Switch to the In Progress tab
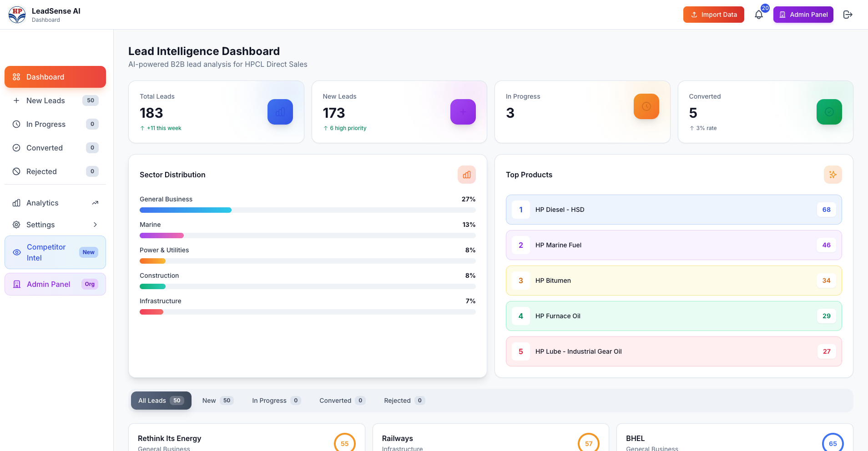 (x=276, y=401)
